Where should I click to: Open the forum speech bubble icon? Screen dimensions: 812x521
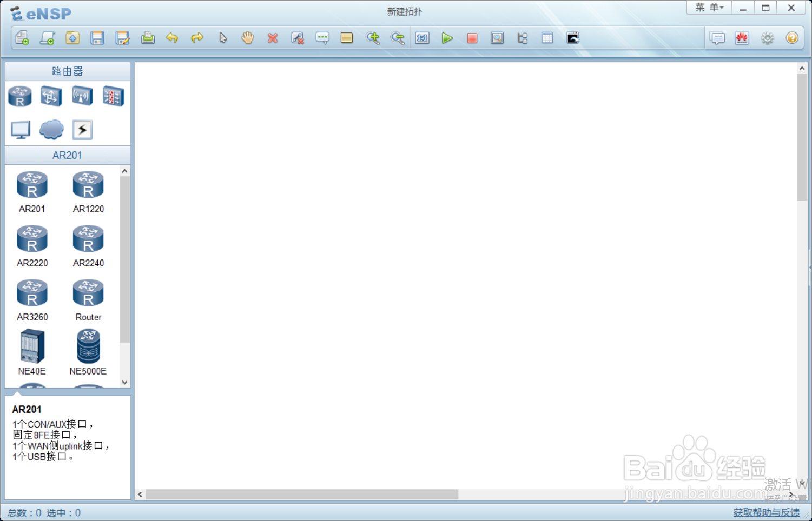718,38
